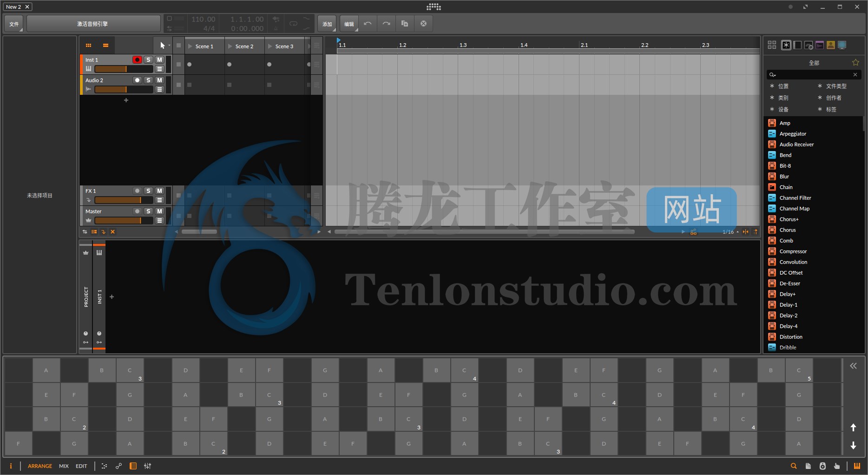Image resolution: width=868 pixels, height=475 pixels.
Task: Open the browser search panel icon
Action: (x=794, y=466)
